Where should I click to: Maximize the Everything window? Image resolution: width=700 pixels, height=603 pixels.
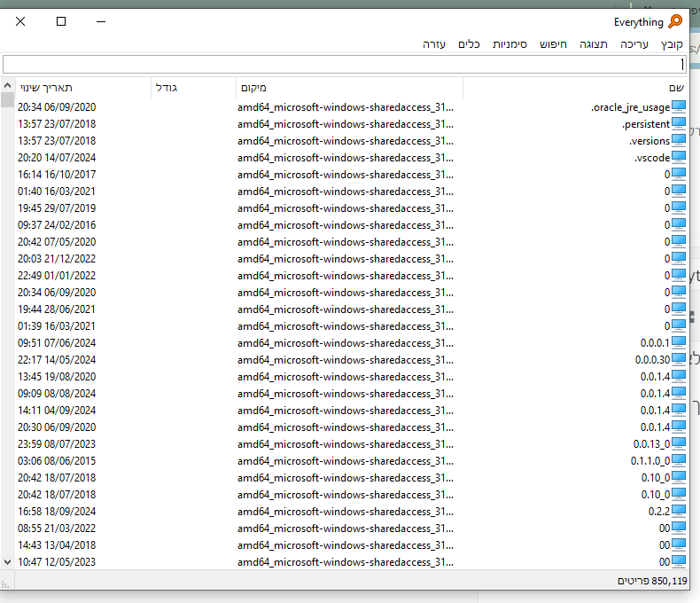[61, 21]
